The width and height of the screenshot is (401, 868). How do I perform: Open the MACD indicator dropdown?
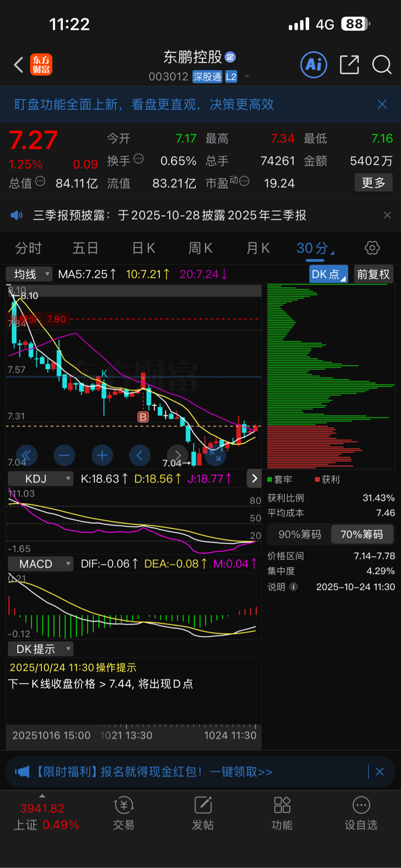(40, 564)
